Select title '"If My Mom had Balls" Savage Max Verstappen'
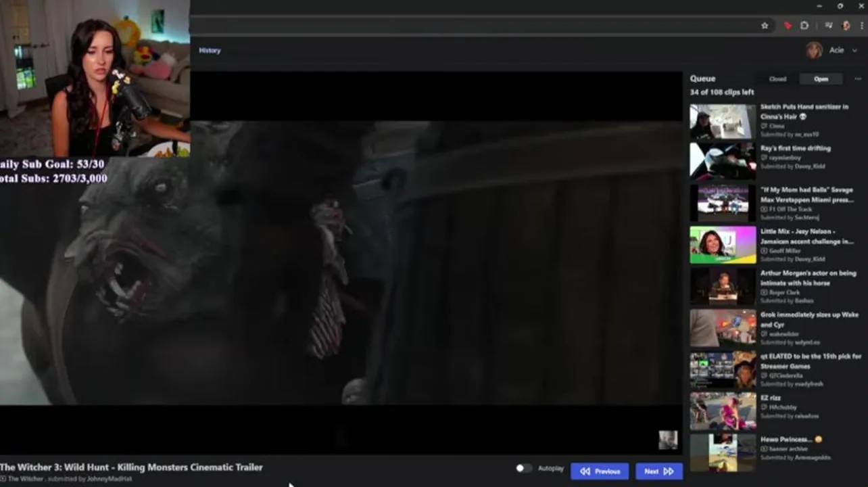 click(807, 195)
